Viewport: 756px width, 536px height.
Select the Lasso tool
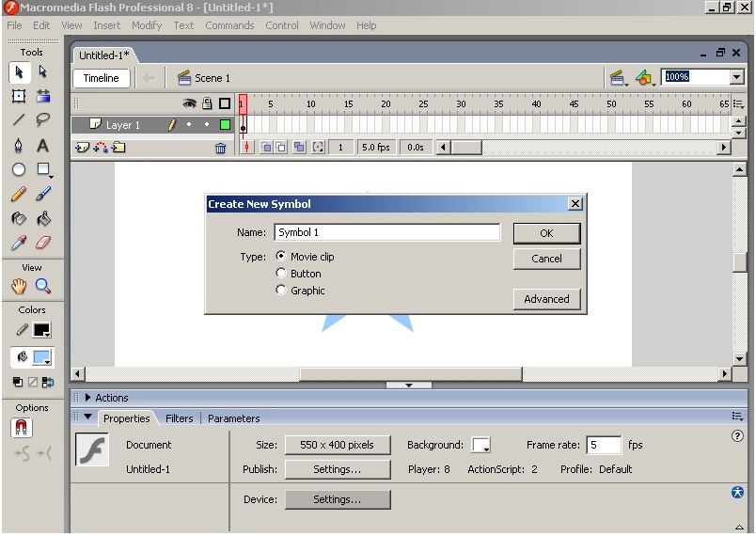43,119
